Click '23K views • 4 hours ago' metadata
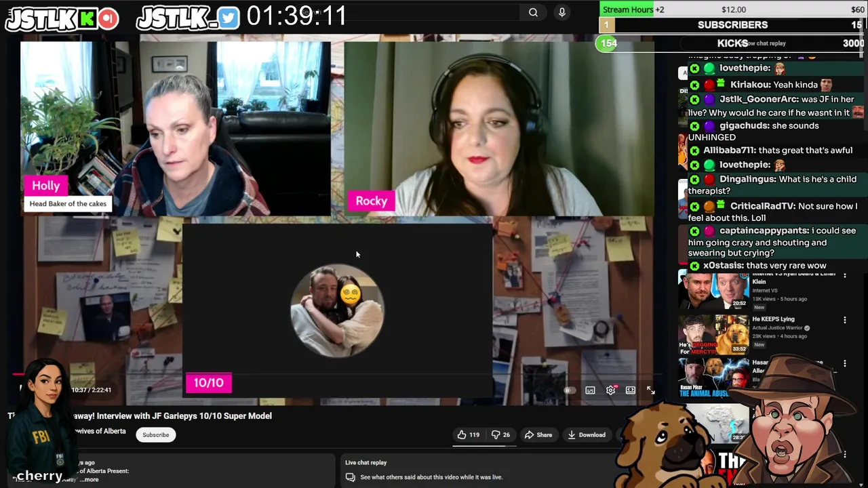This screenshot has height=488, width=868. [x=780, y=336]
